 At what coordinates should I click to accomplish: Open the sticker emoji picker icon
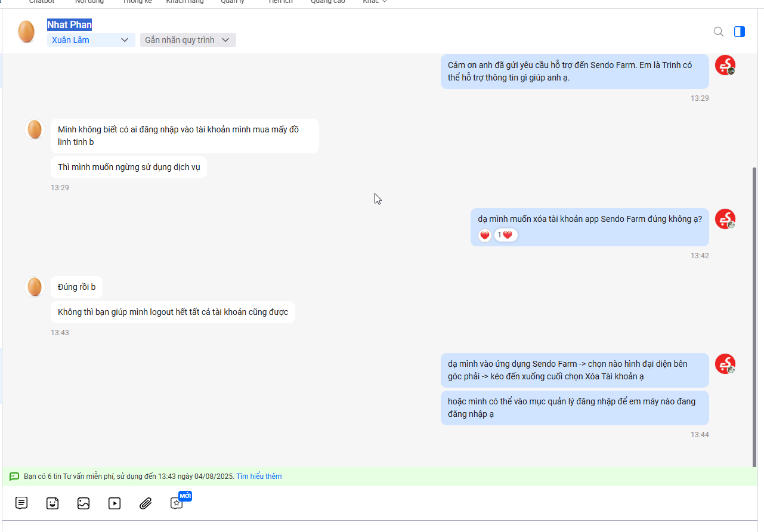click(x=52, y=503)
